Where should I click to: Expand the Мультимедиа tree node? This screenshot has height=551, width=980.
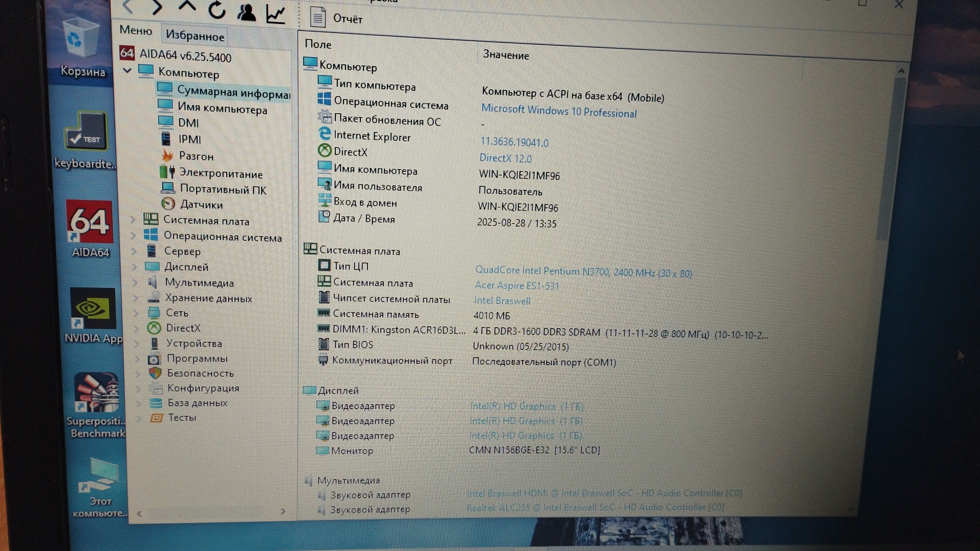click(x=135, y=282)
